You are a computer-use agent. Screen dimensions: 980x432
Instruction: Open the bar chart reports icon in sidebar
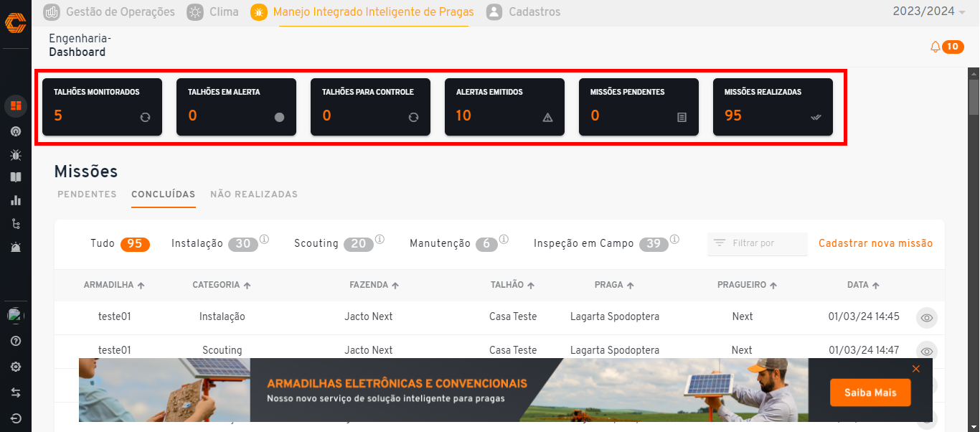[16, 200]
